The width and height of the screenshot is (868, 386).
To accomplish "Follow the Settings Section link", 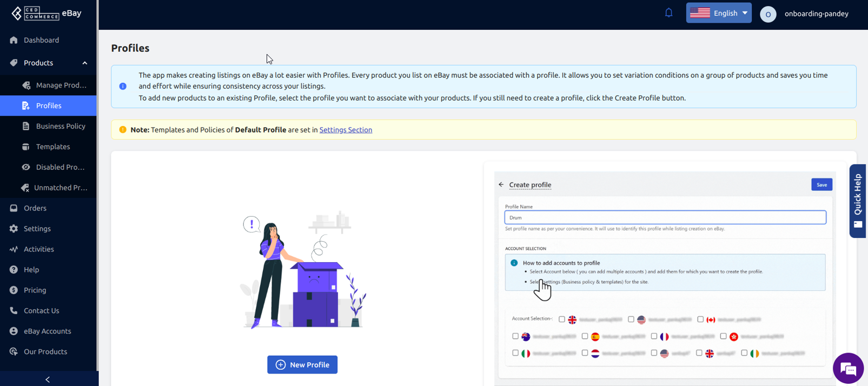I will pos(346,130).
